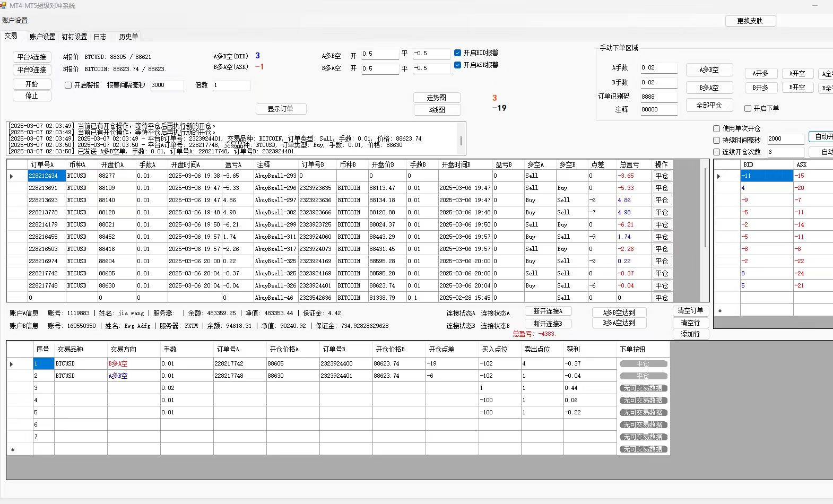Screen dimensions: 833x504
Task: Click the row arrow in the BID/ASK grid
Action: point(719,176)
